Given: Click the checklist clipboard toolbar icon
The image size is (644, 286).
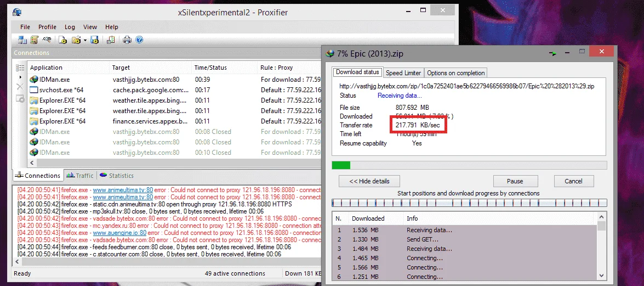Looking at the screenshot, I should coord(111,40).
